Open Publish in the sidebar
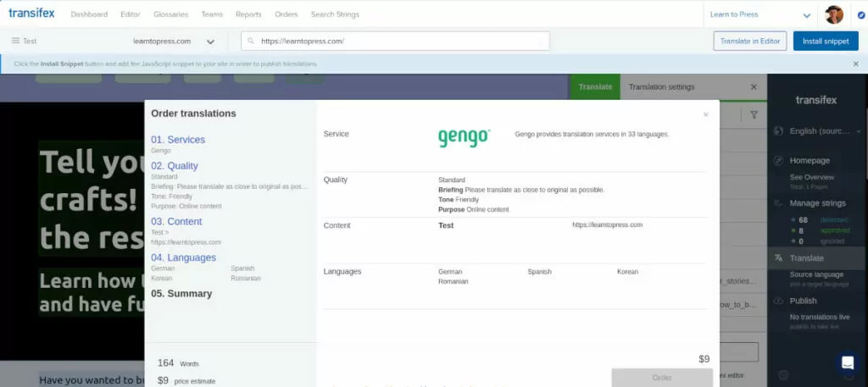The image size is (868, 387). (804, 301)
